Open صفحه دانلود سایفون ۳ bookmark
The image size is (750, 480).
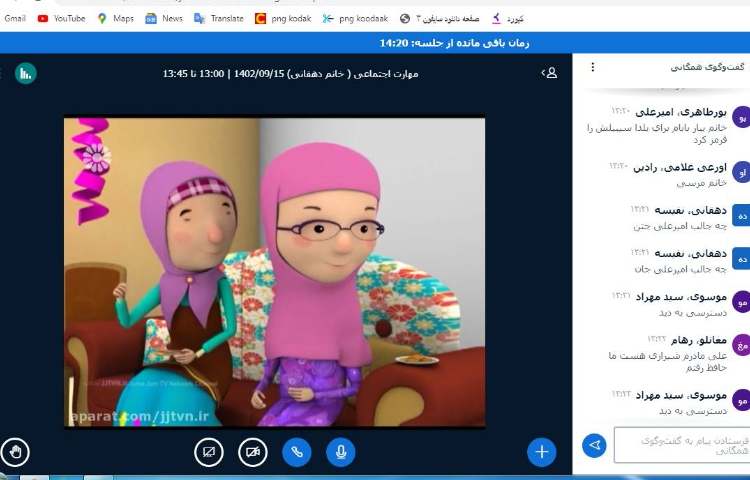tap(440, 19)
